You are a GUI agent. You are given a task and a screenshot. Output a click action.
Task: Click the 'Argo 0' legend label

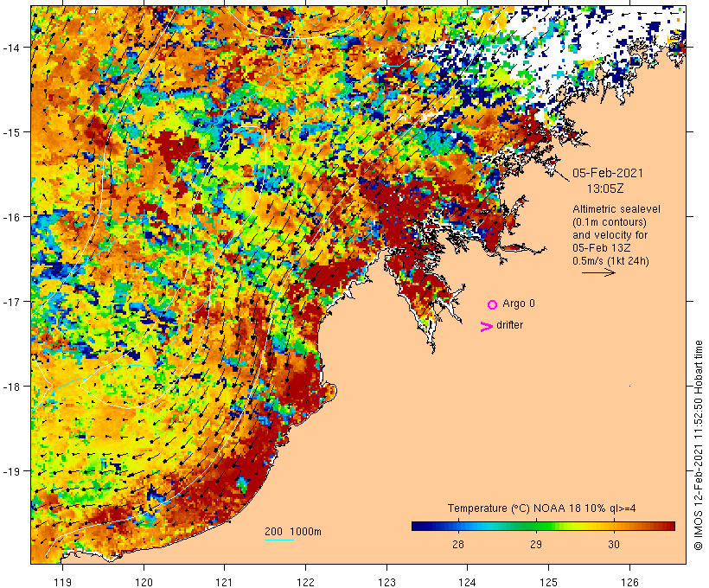pyautogui.click(x=519, y=304)
